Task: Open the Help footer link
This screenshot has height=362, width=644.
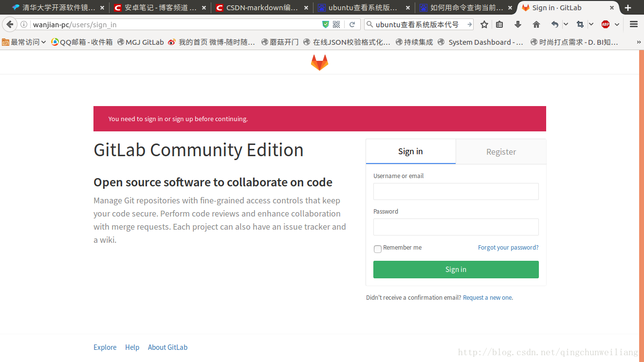Action: (132, 347)
